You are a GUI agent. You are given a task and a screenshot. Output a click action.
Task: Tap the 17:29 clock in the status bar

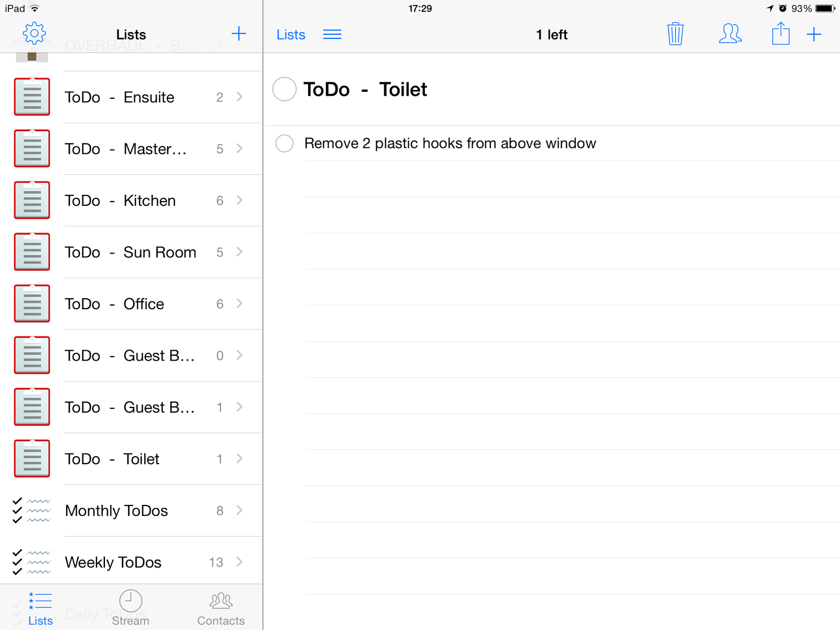click(x=420, y=8)
